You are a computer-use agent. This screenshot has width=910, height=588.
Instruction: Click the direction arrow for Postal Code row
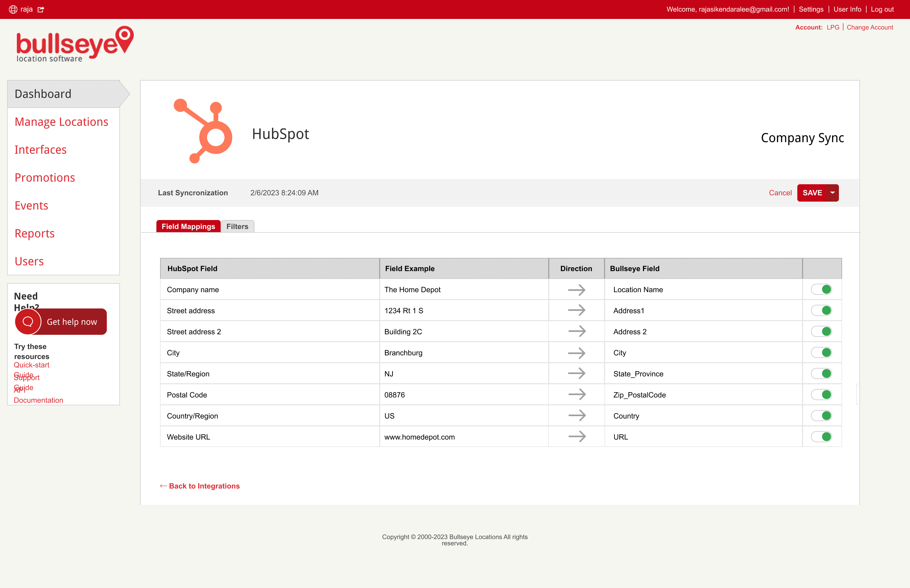pyautogui.click(x=576, y=395)
